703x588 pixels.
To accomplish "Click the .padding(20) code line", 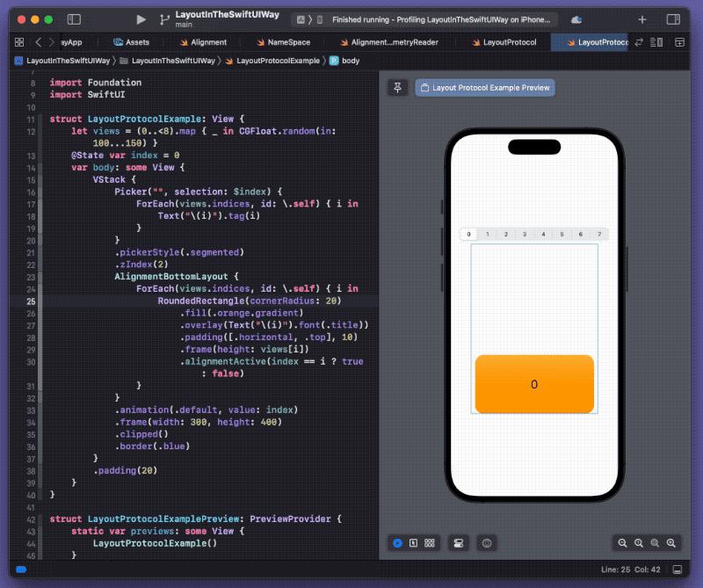I will [125, 470].
